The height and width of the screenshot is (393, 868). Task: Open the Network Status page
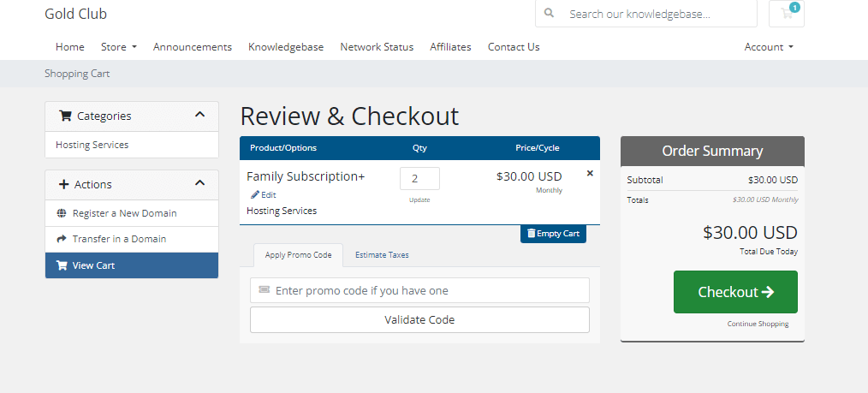click(377, 47)
